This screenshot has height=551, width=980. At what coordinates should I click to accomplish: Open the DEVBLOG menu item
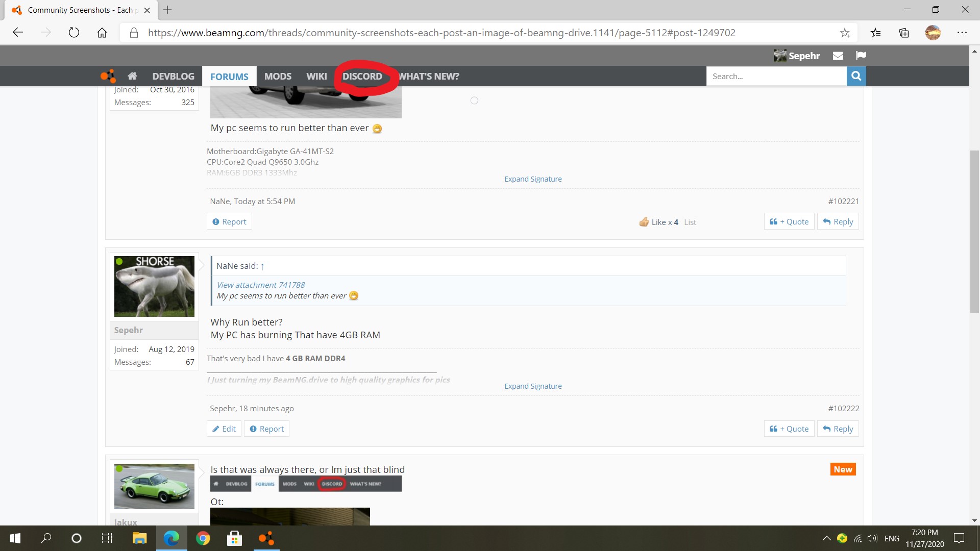point(173,77)
